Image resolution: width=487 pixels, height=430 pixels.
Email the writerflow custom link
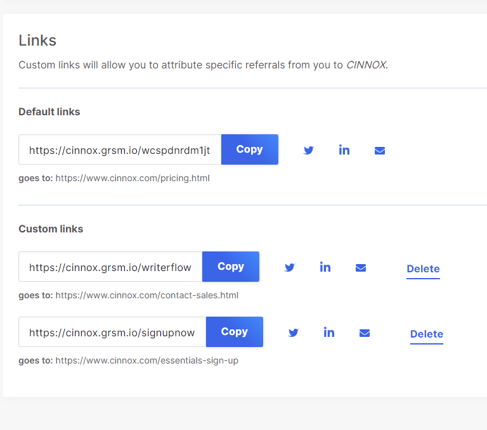pyautogui.click(x=361, y=268)
